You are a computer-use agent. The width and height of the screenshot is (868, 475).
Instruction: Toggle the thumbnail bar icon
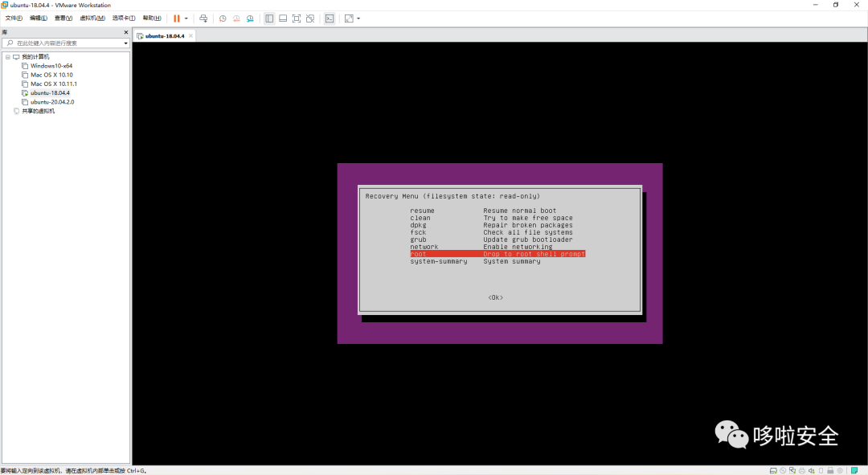(x=283, y=18)
